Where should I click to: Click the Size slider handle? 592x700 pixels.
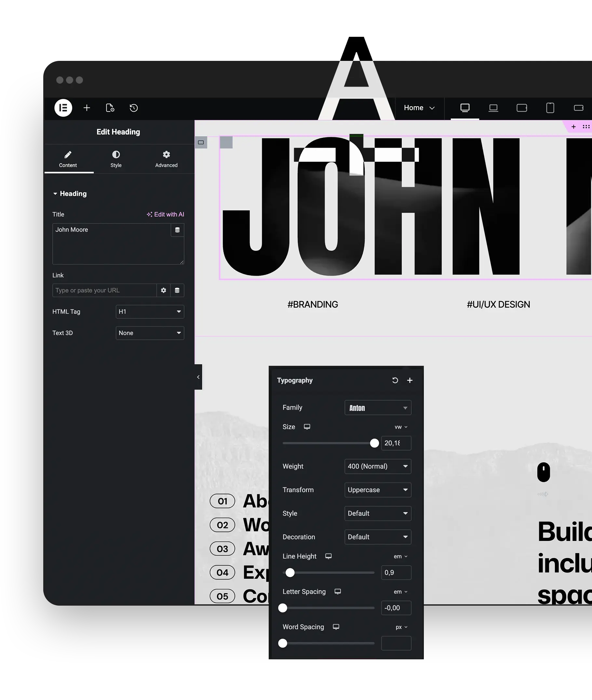coord(374,443)
